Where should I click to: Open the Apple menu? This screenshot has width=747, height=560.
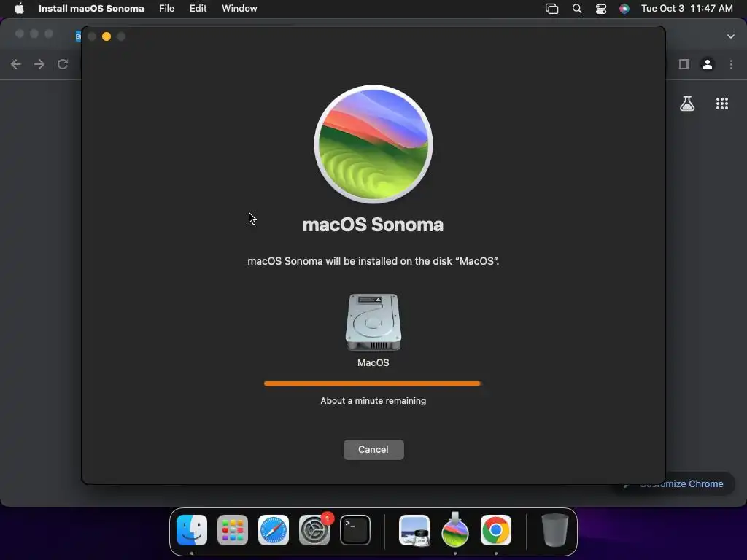[19, 9]
